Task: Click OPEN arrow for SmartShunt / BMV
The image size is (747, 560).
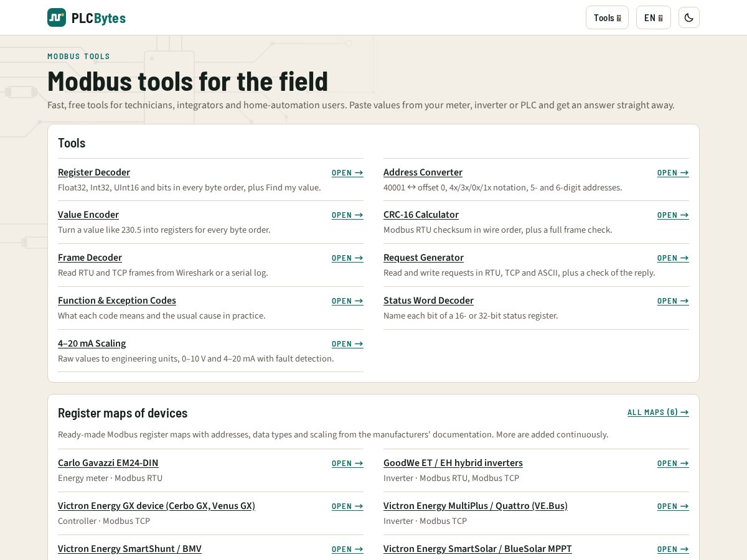Action: coord(347,549)
